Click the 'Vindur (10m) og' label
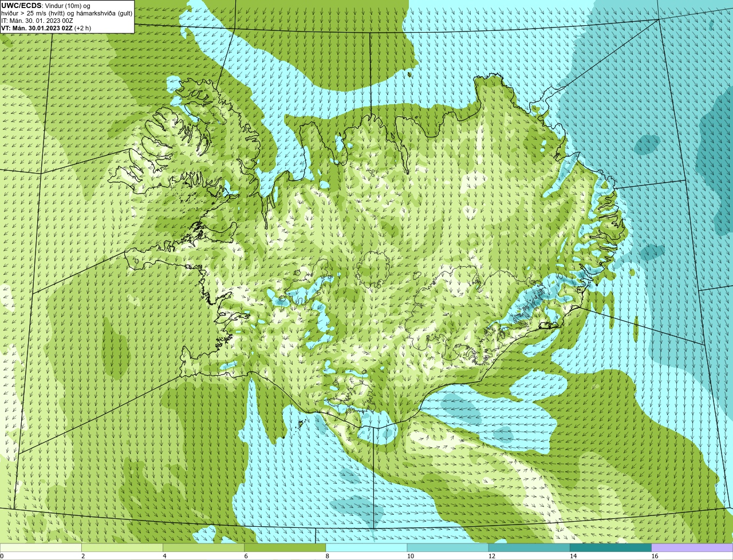The image size is (733, 560). point(67,6)
